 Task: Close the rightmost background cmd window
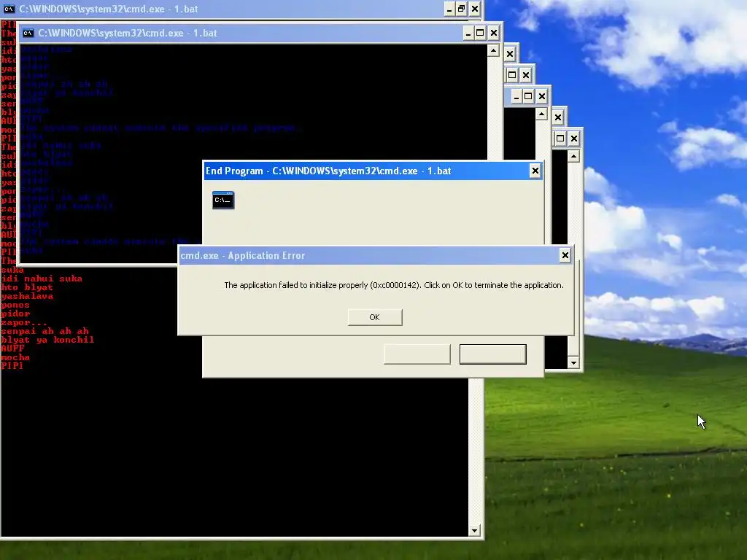pos(573,139)
